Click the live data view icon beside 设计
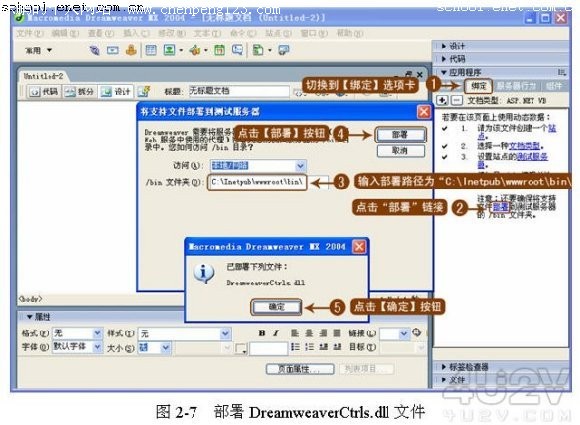The width and height of the screenshot is (580, 425). (144, 91)
